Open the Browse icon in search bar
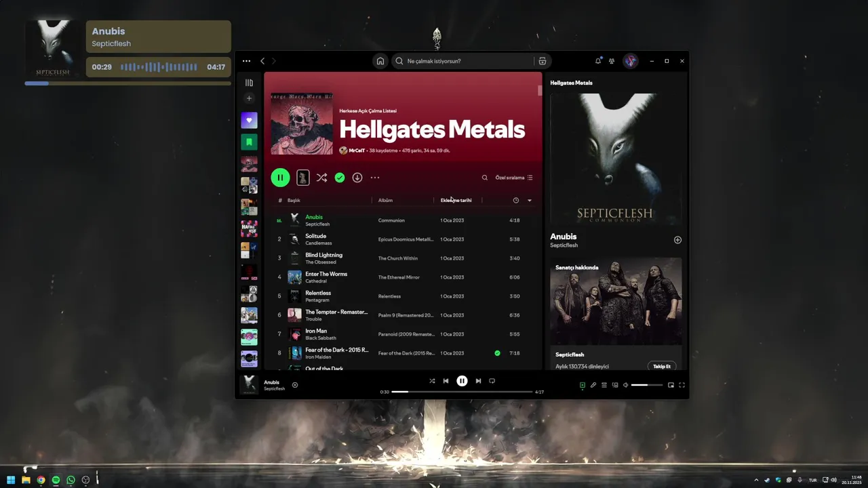This screenshot has height=488, width=868. pyautogui.click(x=542, y=61)
